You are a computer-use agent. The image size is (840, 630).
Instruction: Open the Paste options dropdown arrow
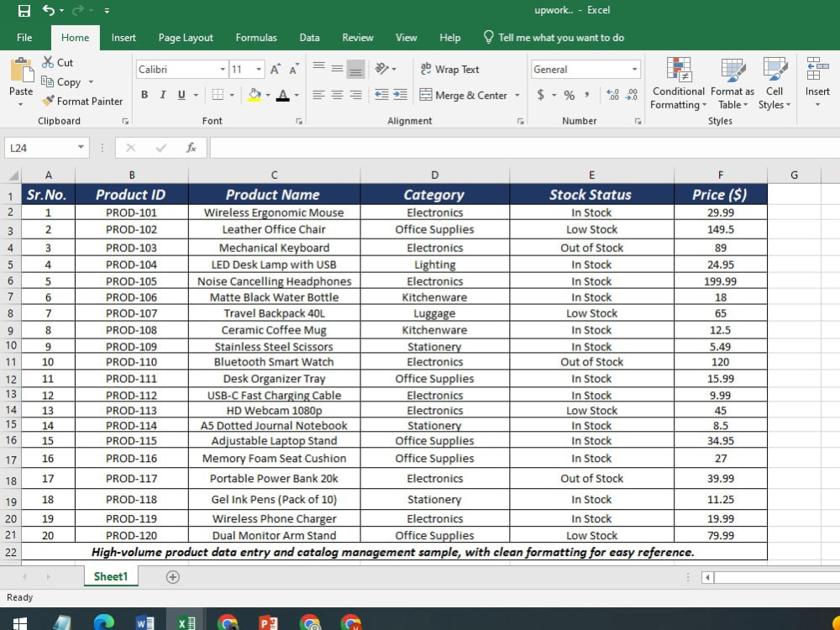[x=21, y=104]
